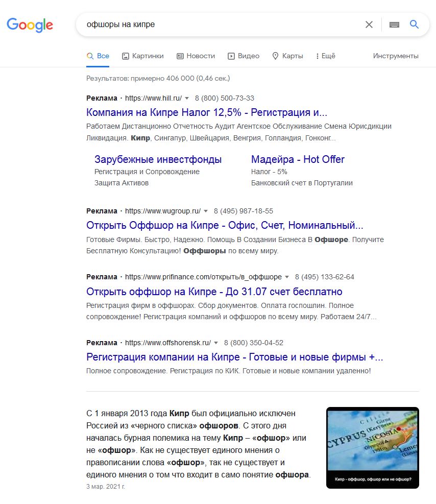Click the https://www.wugroup.ru/ URL text
436x504 pixels.
click(162, 211)
